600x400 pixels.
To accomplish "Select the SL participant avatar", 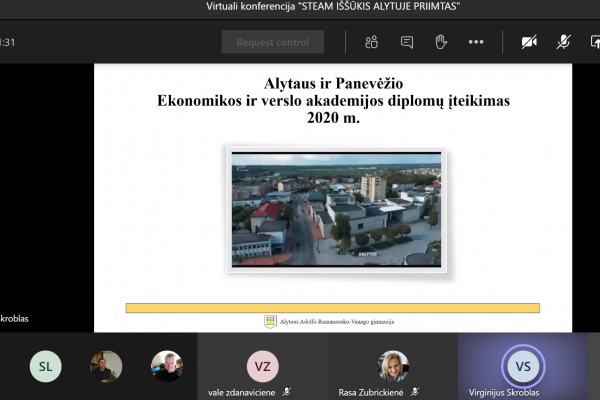I will (x=46, y=366).
